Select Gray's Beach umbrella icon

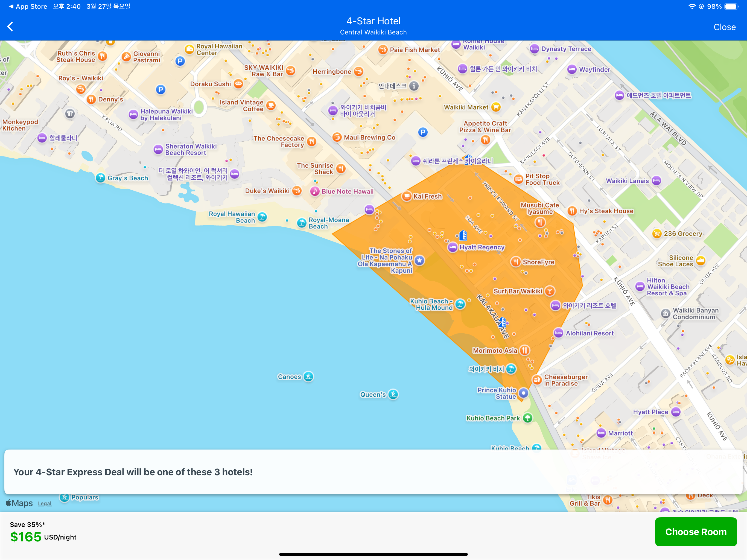100,178
